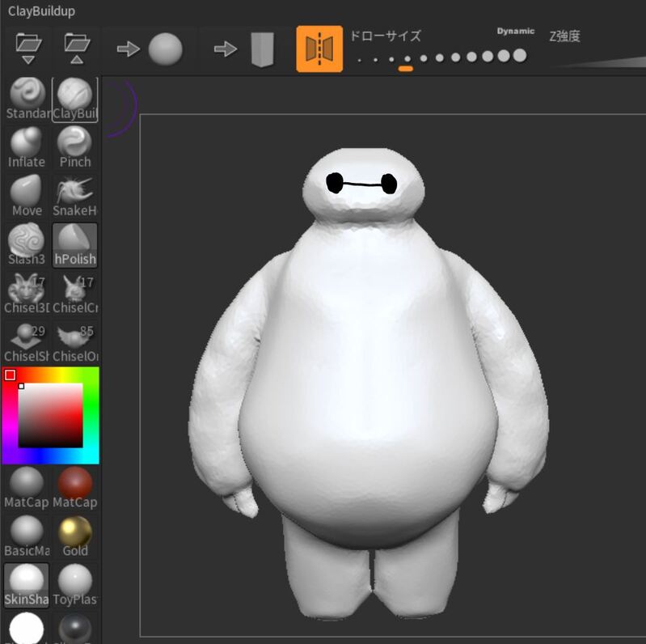Screen dimensions: 646x644
Task: Click the ドローサイズ label
Action: (x=385, y=36)
